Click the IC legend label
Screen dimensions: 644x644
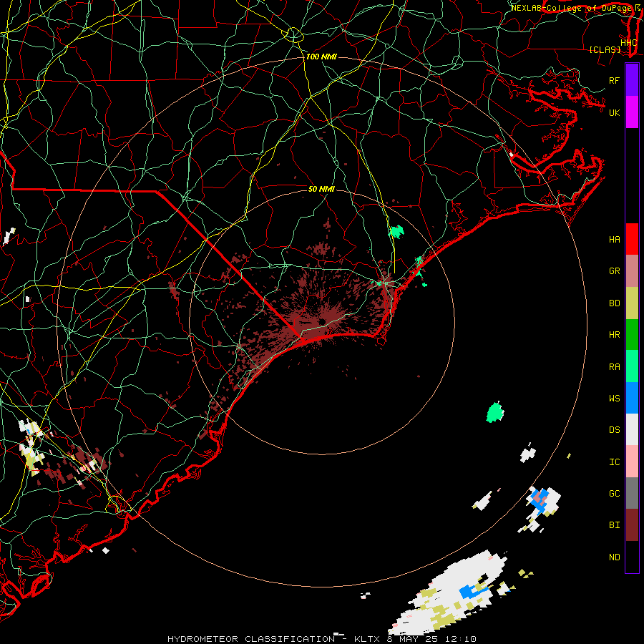click(x=614, y=462)
